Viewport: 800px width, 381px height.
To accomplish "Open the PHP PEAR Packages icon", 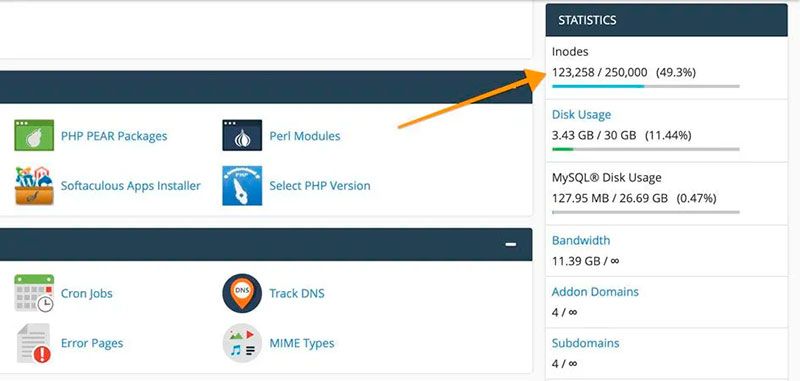I will (34, 135).
